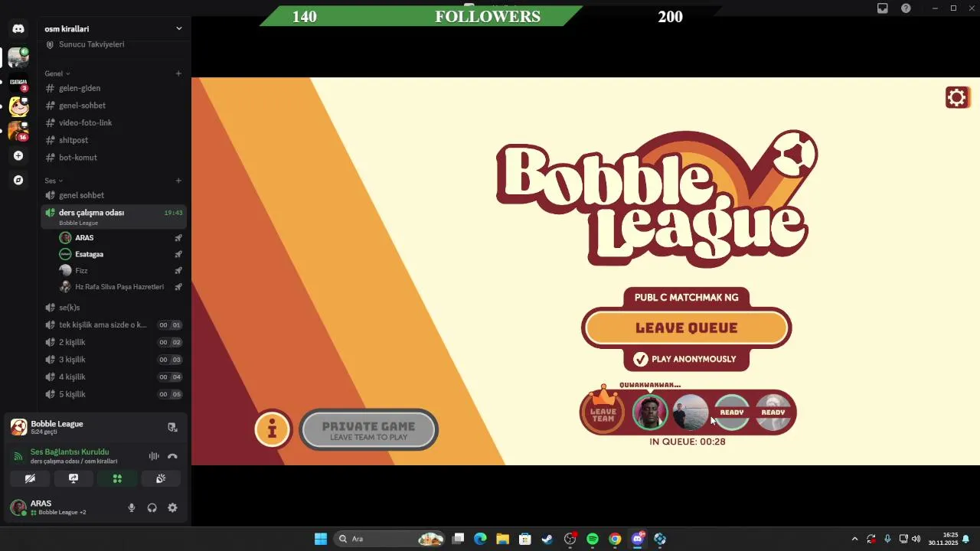980x551 pixels.
Task: Click user Fizz in voice channel
Action: tap(121, 271)
